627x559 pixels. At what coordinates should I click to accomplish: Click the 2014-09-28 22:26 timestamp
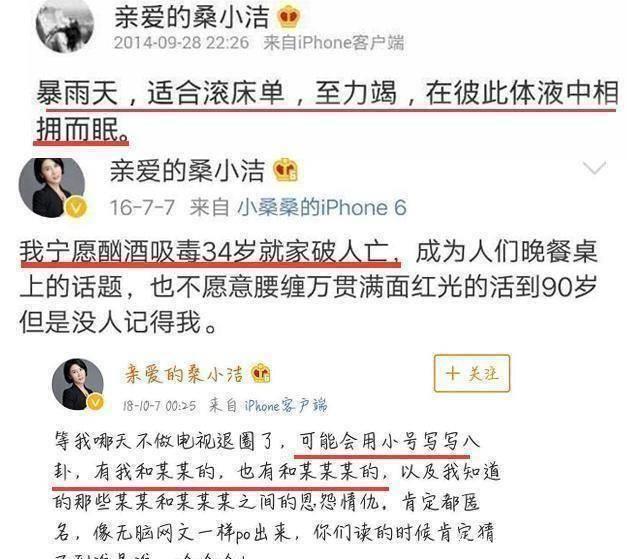[181, 43]
